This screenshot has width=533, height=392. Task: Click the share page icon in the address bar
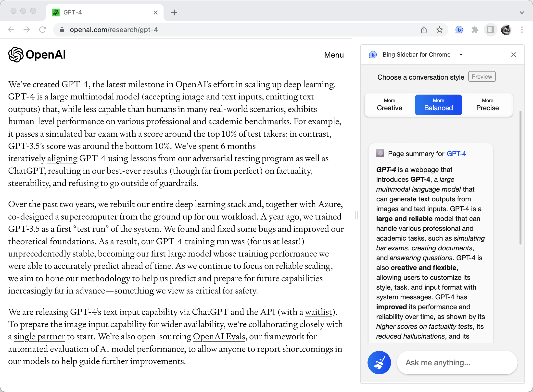coord(424,30)
